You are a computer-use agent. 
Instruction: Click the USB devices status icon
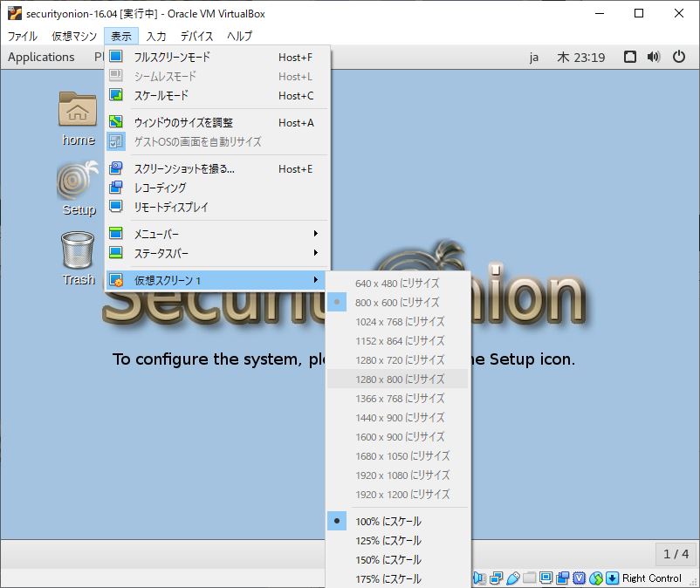pyautogui.click(x=513, y=578)
